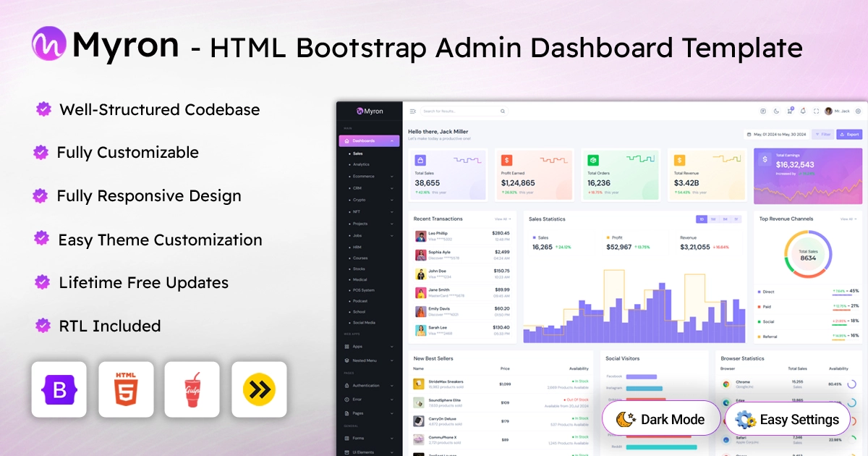Expand the CRM submenu
Viewport: 868px width, 456px height.
click(x=369, y=188)
